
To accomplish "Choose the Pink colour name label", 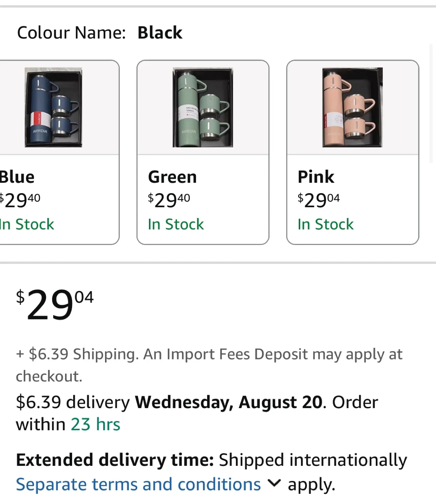I will point(316,177).
